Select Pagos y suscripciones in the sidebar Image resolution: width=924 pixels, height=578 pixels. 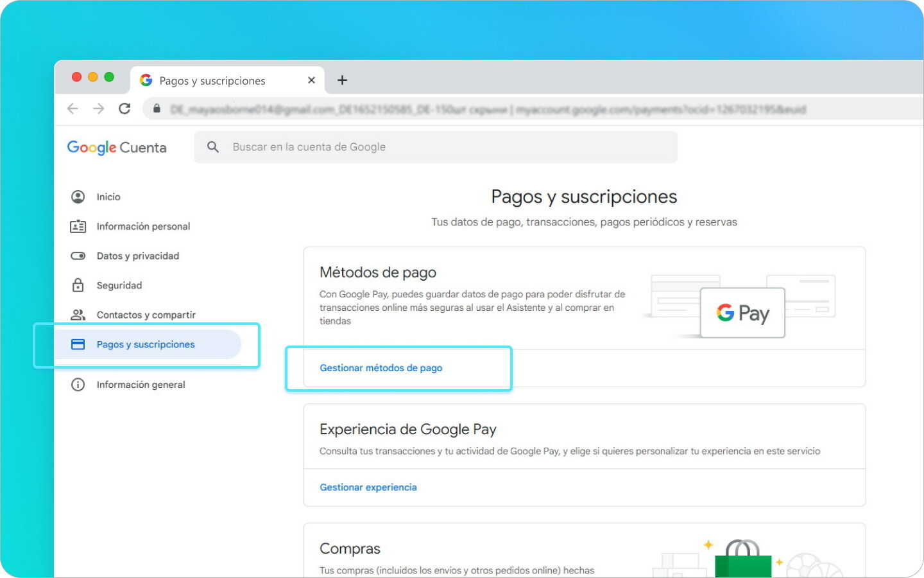point(148,344)
